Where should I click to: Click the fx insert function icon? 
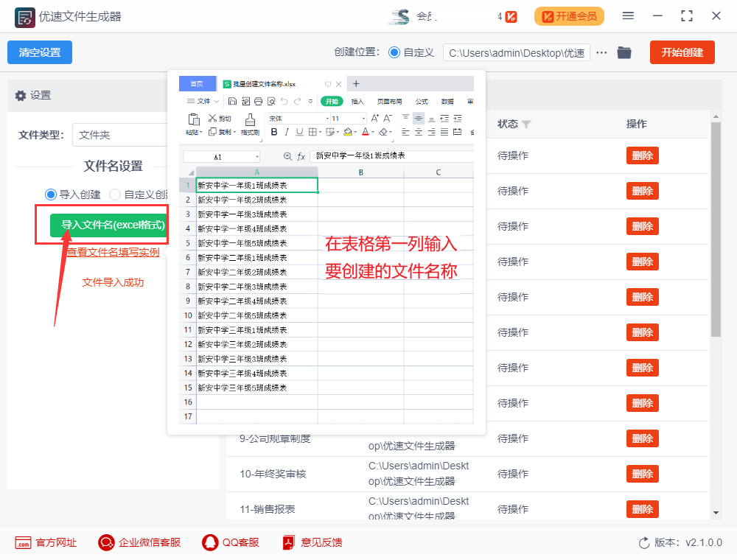301,156
